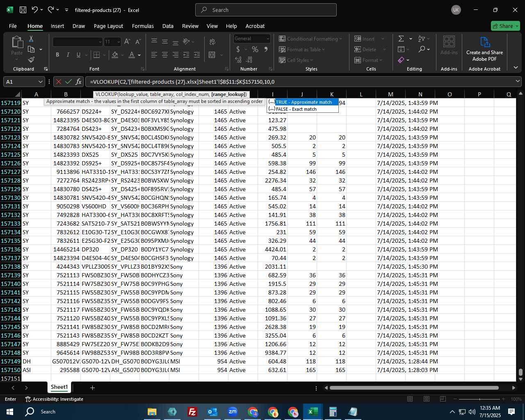This screenshot has width=525, height=420.
Task: Click the Percent Style icon
Action: [255, 49]
